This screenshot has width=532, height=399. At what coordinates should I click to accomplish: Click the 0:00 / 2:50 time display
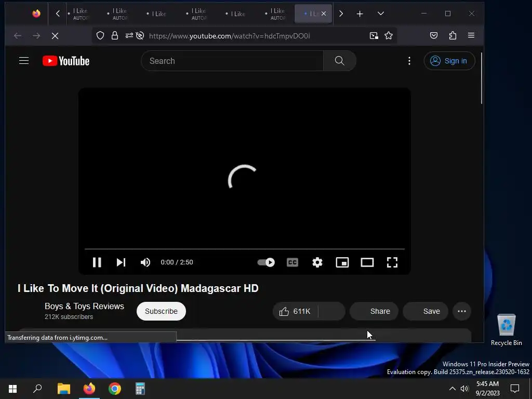tap(177, 262)
